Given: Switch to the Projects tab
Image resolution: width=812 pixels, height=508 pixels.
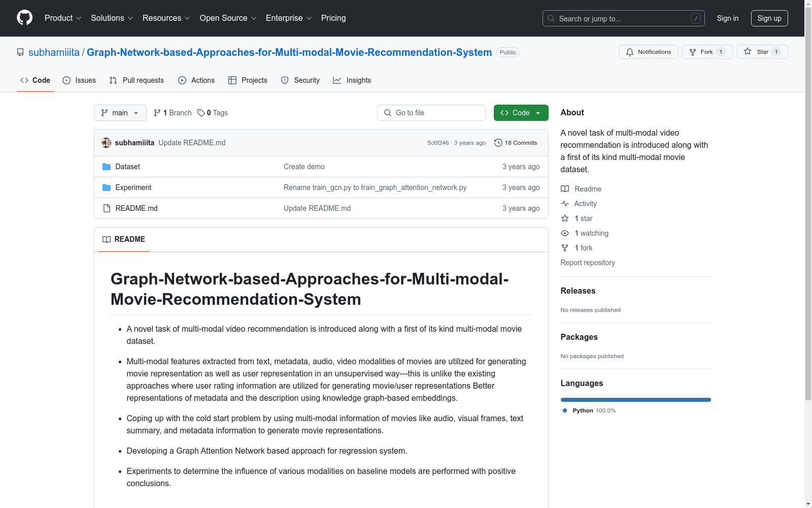Looking at the screenshot, I should point(248,80).
